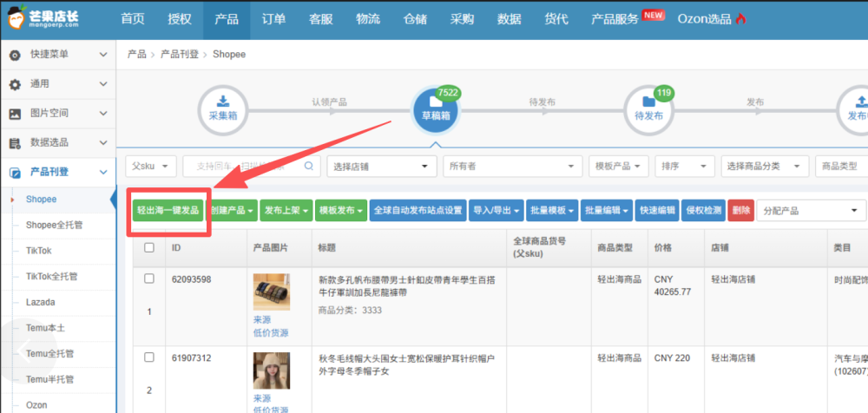The width and height of the screenshot is (868, 413).
Task: Click the 数据选品 icon in sidebar
Action: tap(16, 143)
